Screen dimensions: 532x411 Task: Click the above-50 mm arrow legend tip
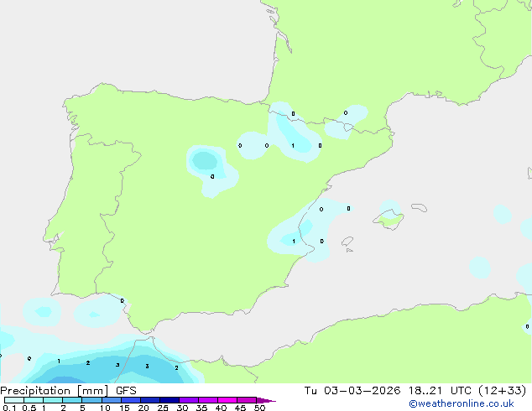click(x=266, y=400)
